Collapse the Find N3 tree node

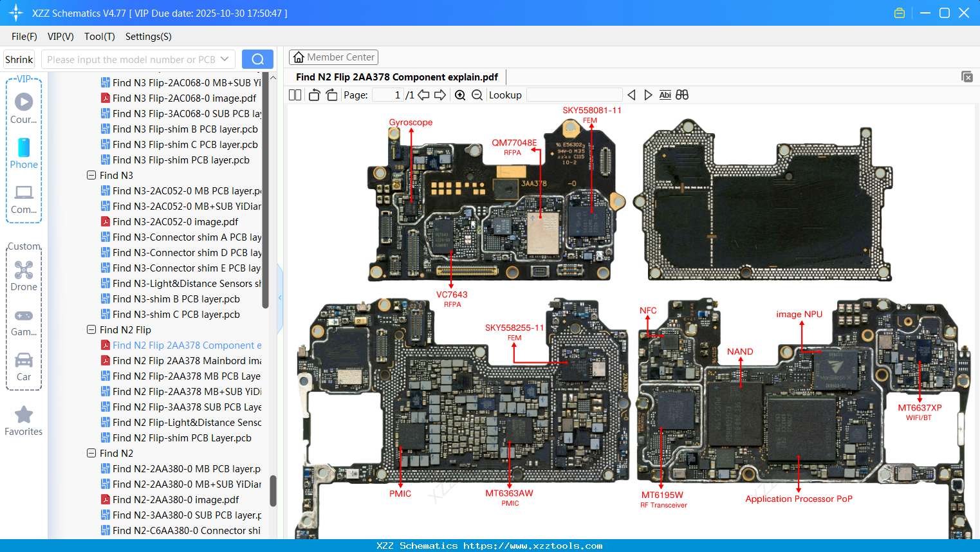click(91, 175)
